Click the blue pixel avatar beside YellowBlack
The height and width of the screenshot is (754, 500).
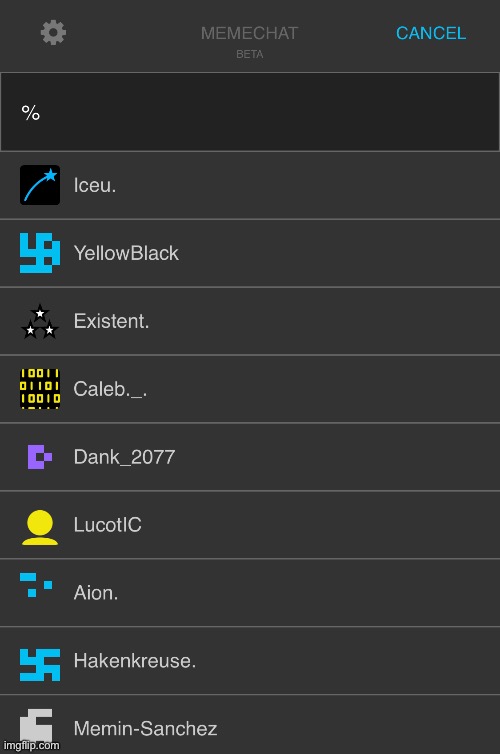pyautogui.click(x=40, y=253)
